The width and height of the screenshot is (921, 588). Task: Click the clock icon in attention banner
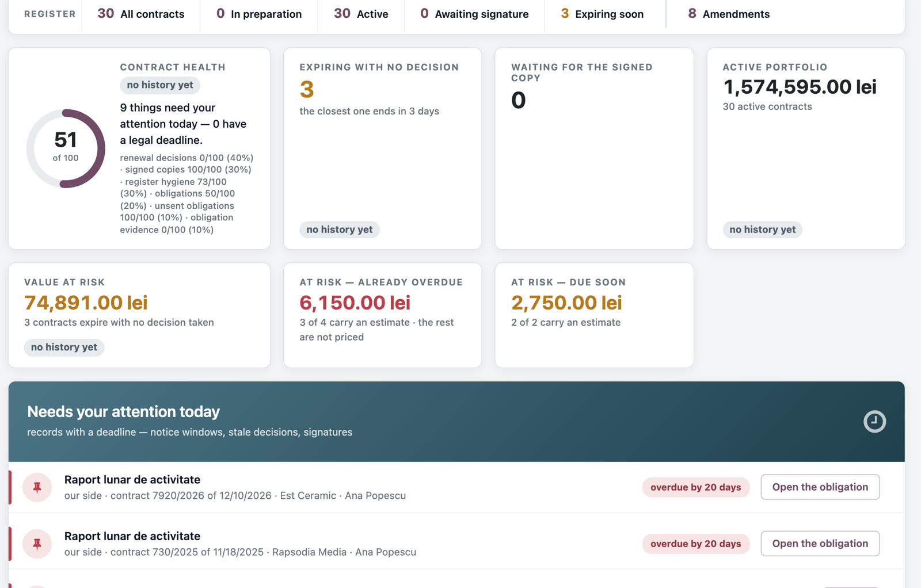click(x=874, y=422)
